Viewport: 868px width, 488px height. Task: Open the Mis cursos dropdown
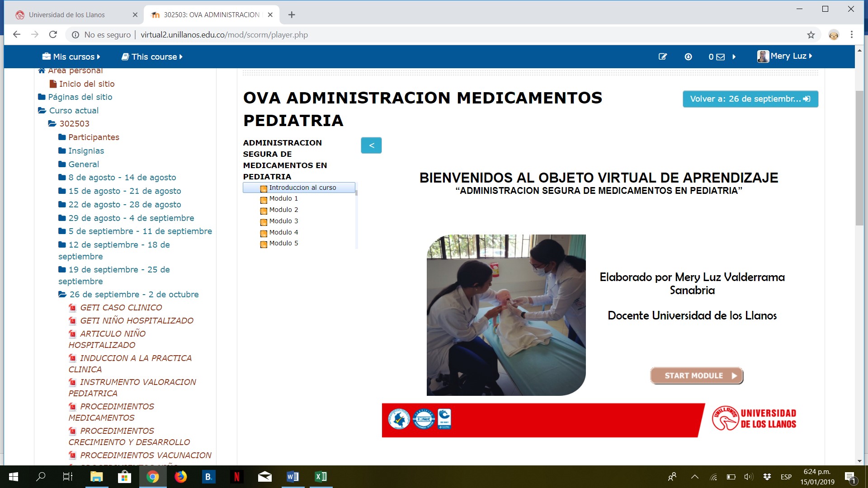click(71, 56)
